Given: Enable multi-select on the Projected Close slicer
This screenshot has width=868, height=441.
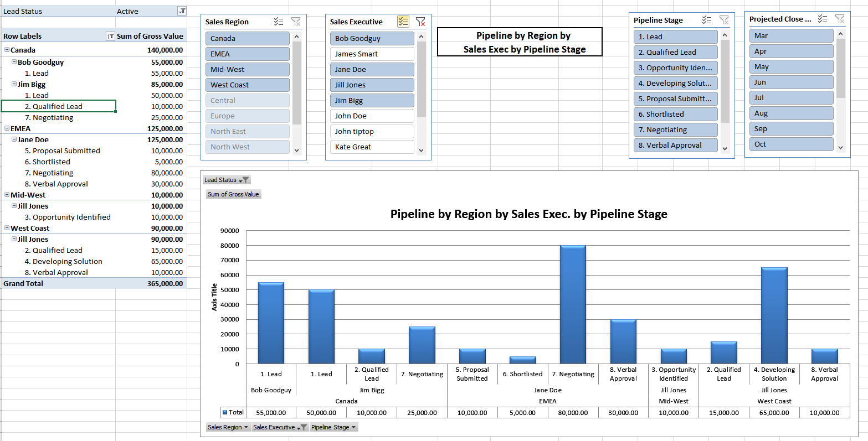Looking at the screenshot, I should (824, 18).
